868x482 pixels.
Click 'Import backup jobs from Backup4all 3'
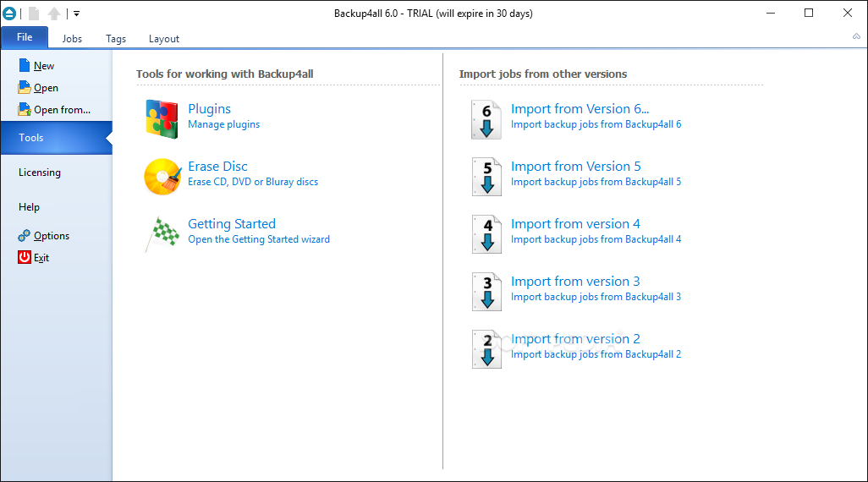596,297
